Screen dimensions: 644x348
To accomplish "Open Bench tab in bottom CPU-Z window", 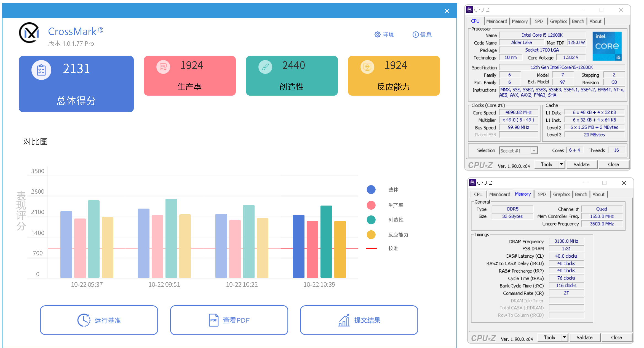I will pyautogui.click(x=581, y=194).
